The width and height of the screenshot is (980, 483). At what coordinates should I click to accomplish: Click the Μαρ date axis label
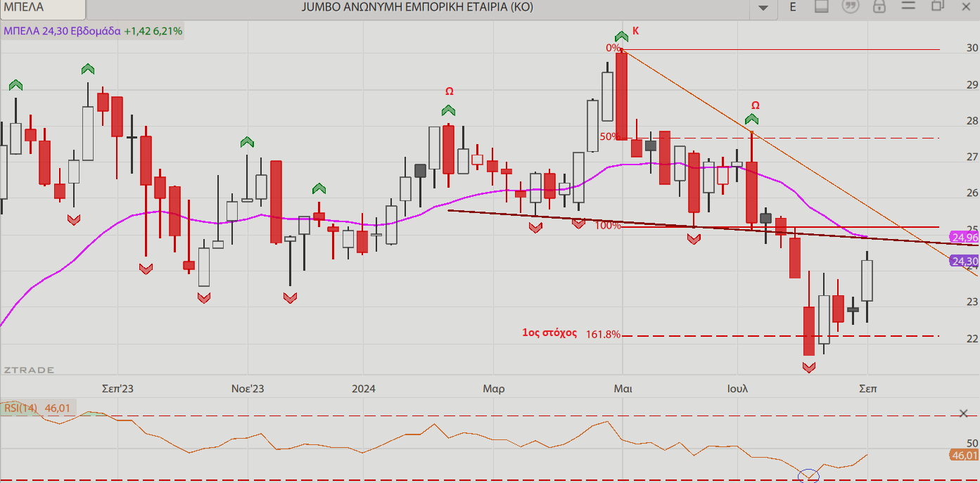click(493, 389)
